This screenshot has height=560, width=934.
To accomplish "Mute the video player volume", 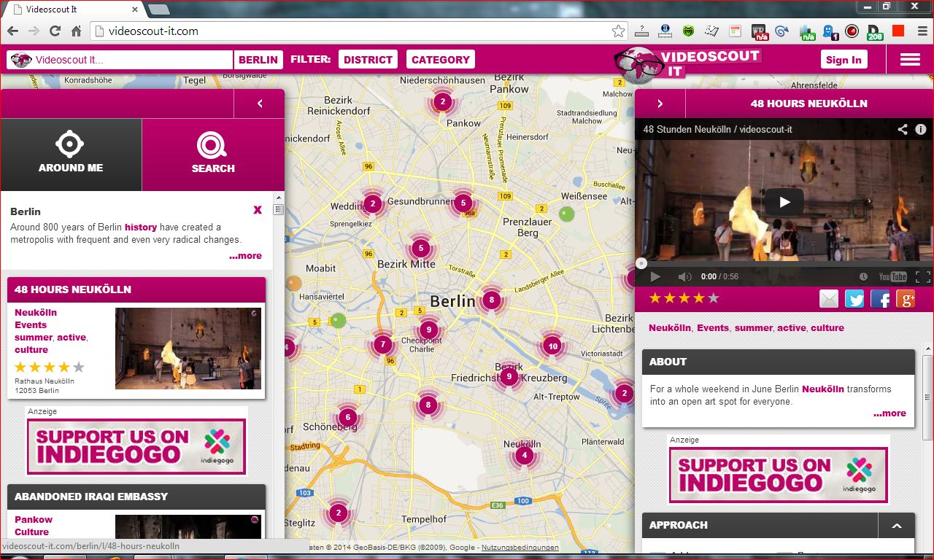I will [684, 277].
